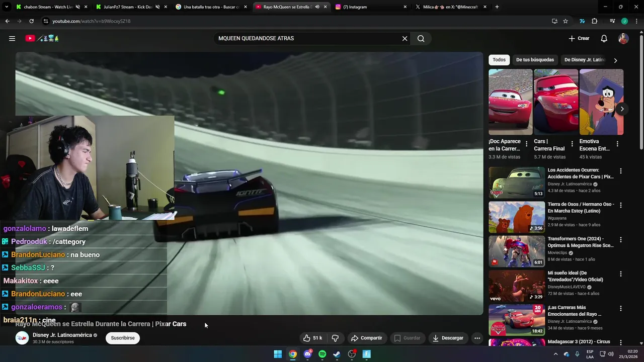Click the Descargar button
Screen dimensions: 644x362
coord(448,338)
